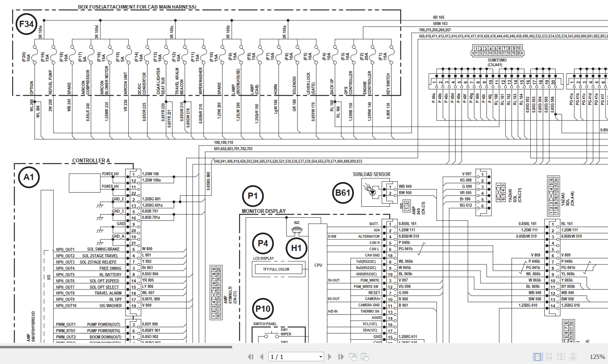The width and height of the screenshot is (608, 364).
Task: Click the H1 callout beside the buzzer
Action: point(297,248)
